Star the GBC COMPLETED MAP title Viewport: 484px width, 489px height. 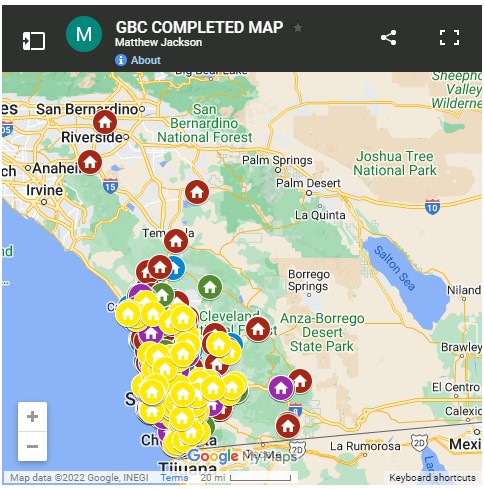pyautogui.click(x=298, y=28)
